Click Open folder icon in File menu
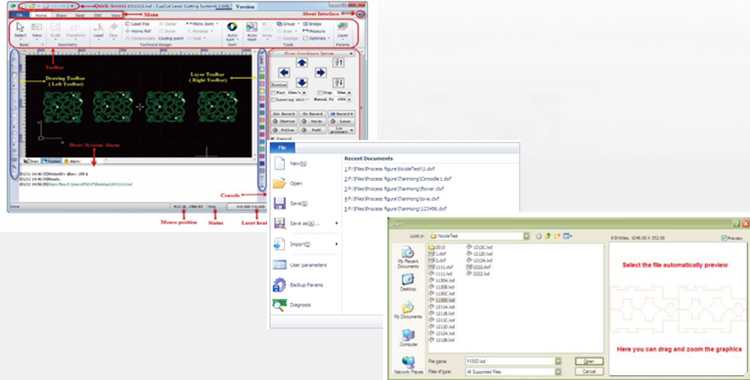The width and height of the screenshot is (750, 380). pyautogui.click(x=279, y=183)
